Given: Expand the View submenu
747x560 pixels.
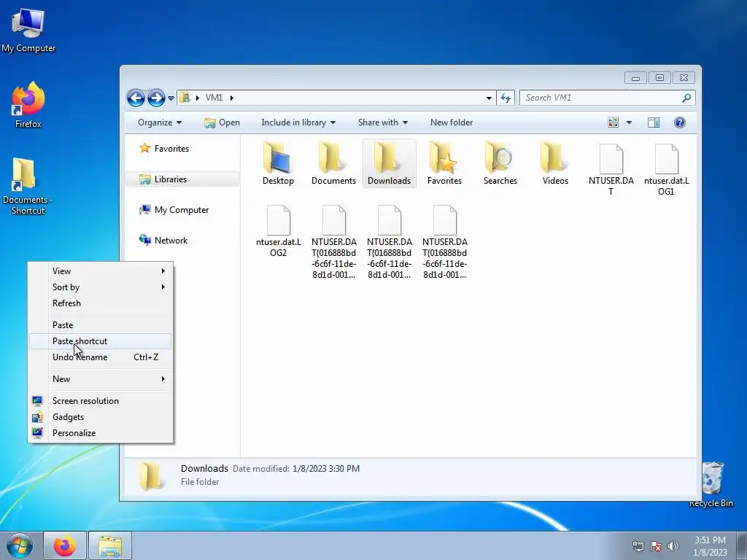Looking at the screenshot, I should (x=101, y=271).
